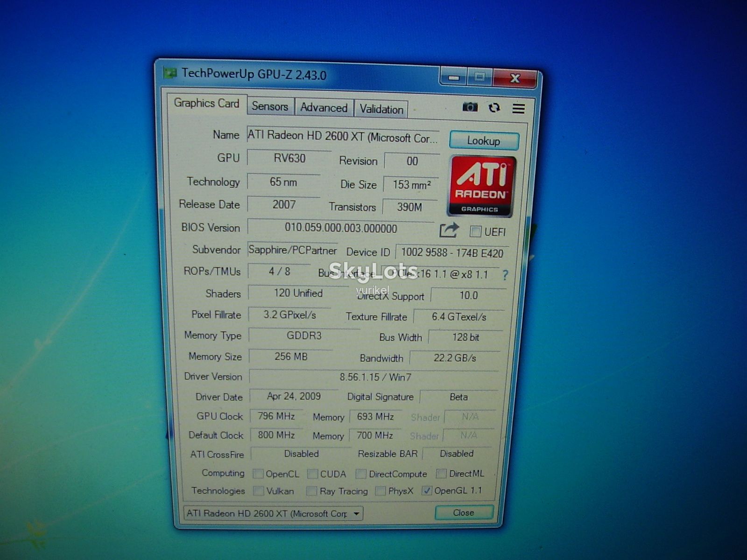The image size is (747, 560).
Task: Toggle the UEFI checkbox
Action: tap(475, 231)
